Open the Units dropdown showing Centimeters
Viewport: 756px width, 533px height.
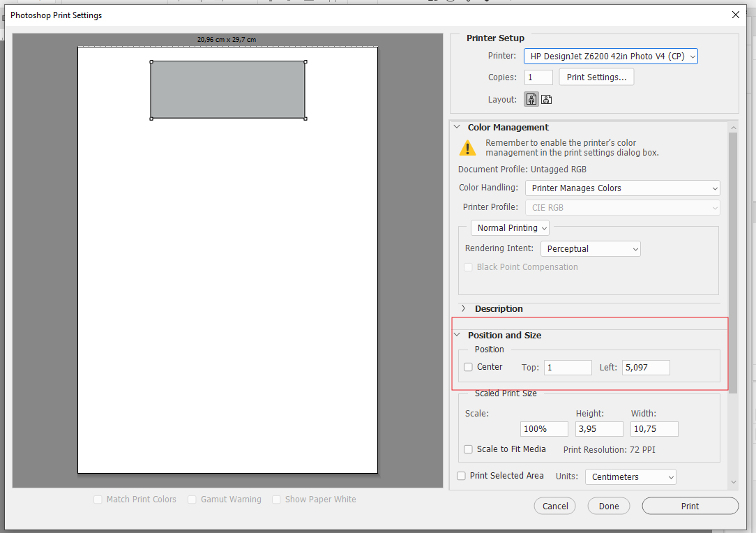(630, 476)
